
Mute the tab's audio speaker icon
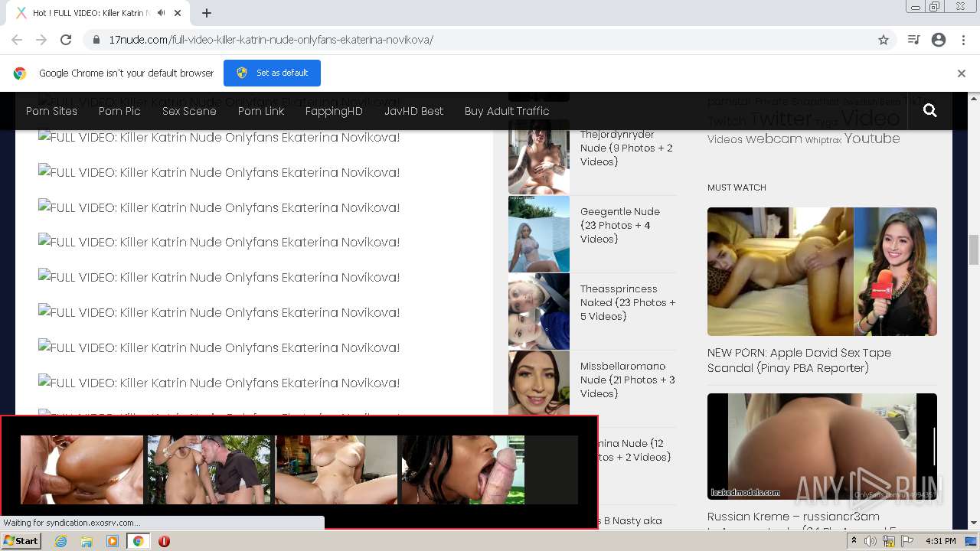tap(161, 13)
